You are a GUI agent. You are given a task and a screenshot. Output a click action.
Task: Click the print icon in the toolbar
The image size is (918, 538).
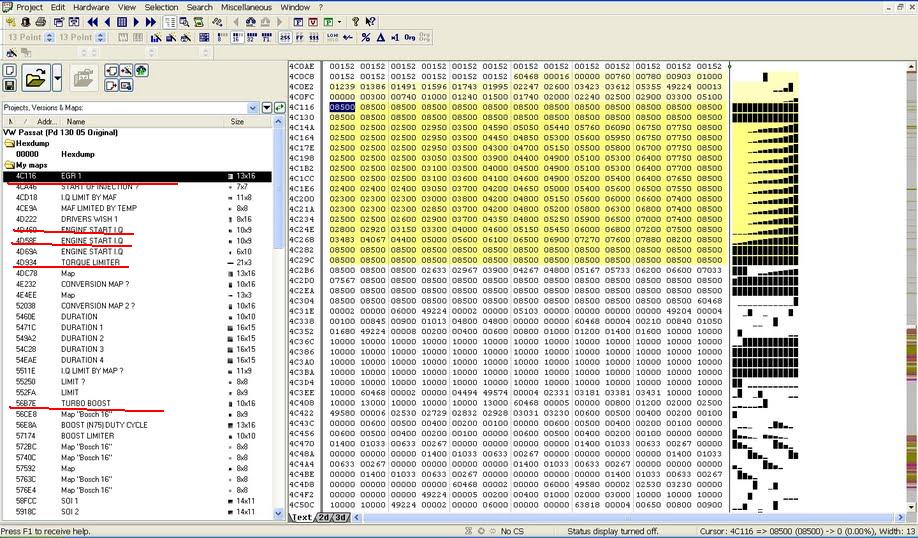(x=40, y=21)
